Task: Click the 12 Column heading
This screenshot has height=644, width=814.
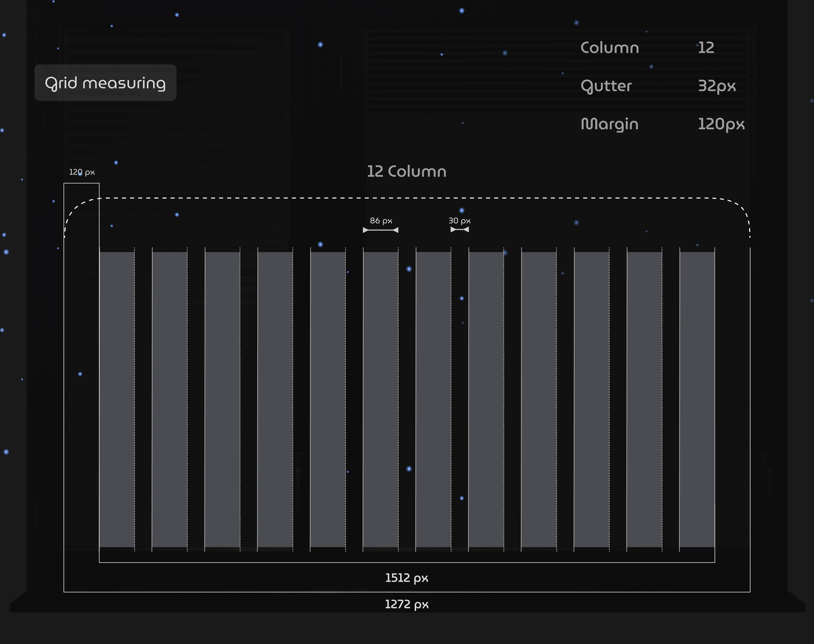Action: pos(406,172)
